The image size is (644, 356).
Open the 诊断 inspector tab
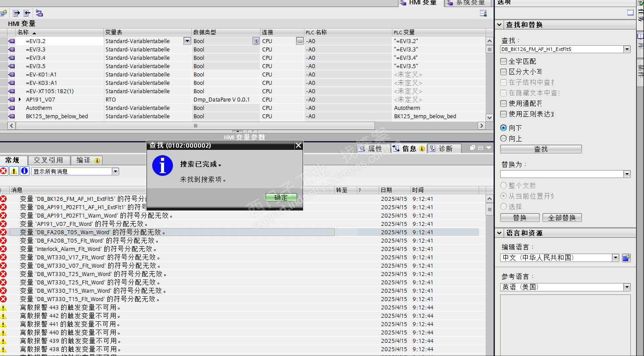click(443, 149)
